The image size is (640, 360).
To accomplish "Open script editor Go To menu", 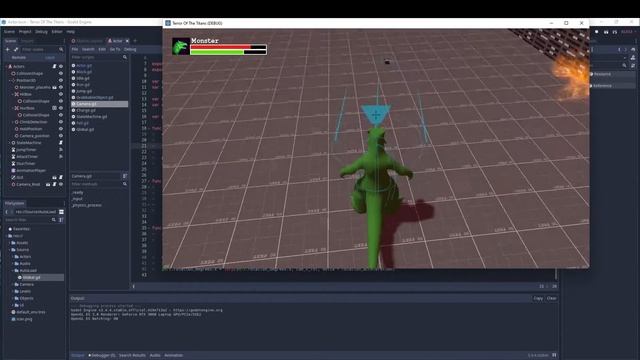I will tap(115, 49).
